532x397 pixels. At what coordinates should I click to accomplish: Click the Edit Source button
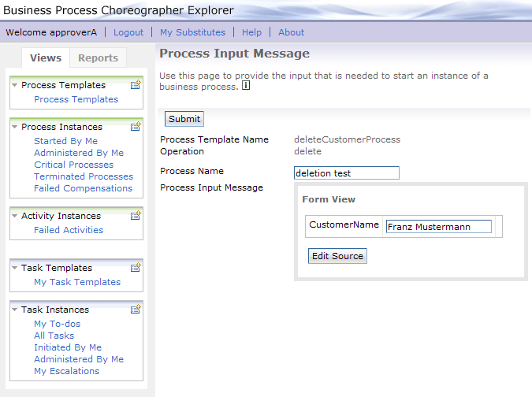click(x=337, y=256)
